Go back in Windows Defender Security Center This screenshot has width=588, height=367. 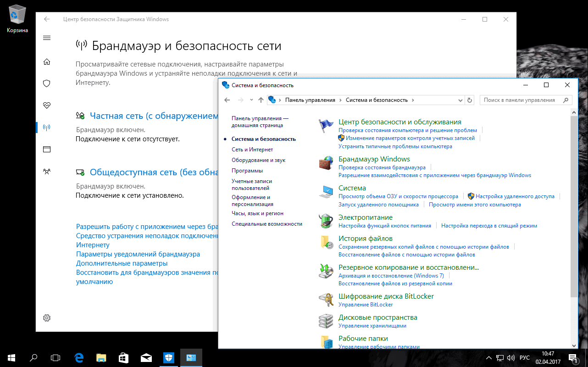[x=46, y=19]
